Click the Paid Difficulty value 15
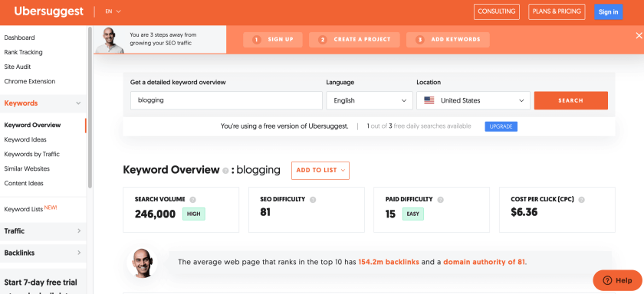 click(x=390, y=214)
